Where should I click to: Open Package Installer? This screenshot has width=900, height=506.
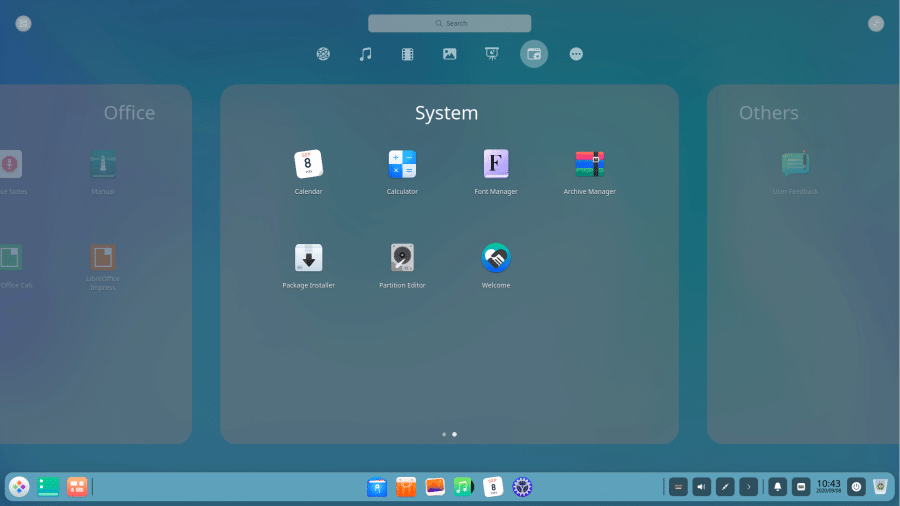(308, 258)
